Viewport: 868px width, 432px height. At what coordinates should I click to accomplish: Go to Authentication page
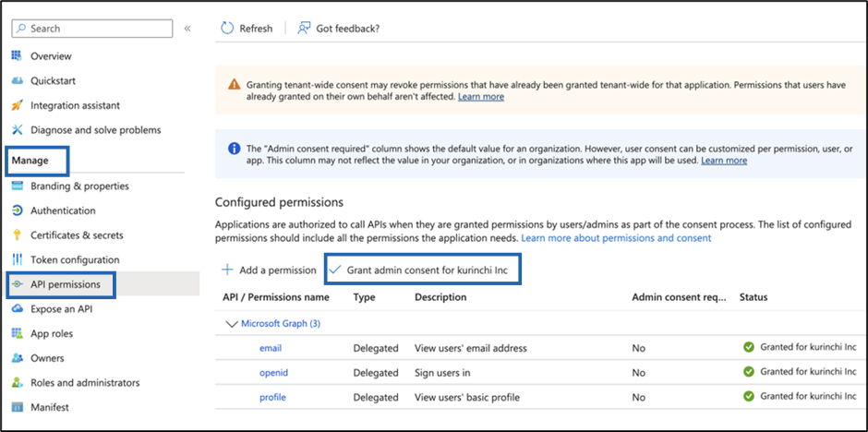pyautogui.click(x=63, y=210)
